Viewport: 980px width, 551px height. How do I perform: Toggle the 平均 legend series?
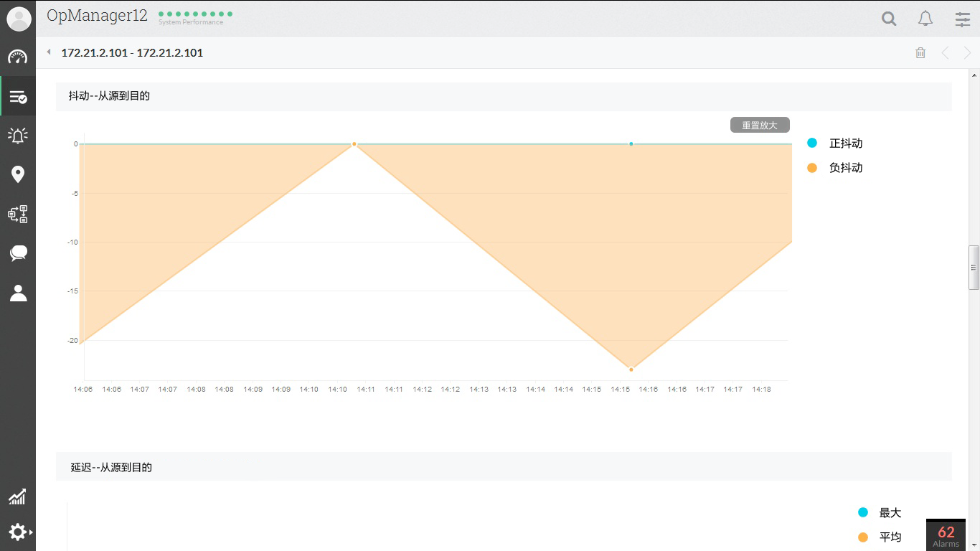coord(880,537)
